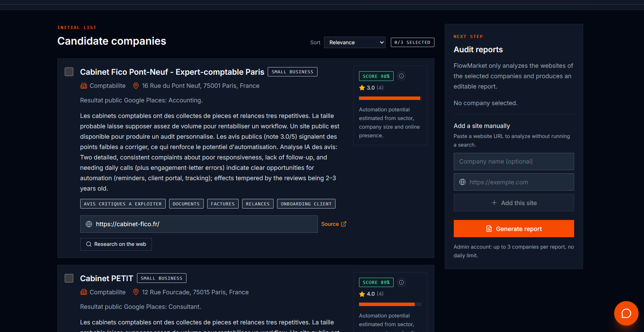Focus the https://exemple.com URL field
This screenshot has width=644, height=332.
[x=514, y=182]
